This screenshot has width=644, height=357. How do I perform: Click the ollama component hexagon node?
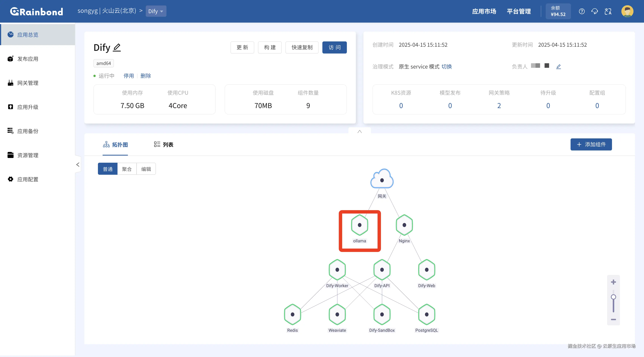click(x=359, y=225)
